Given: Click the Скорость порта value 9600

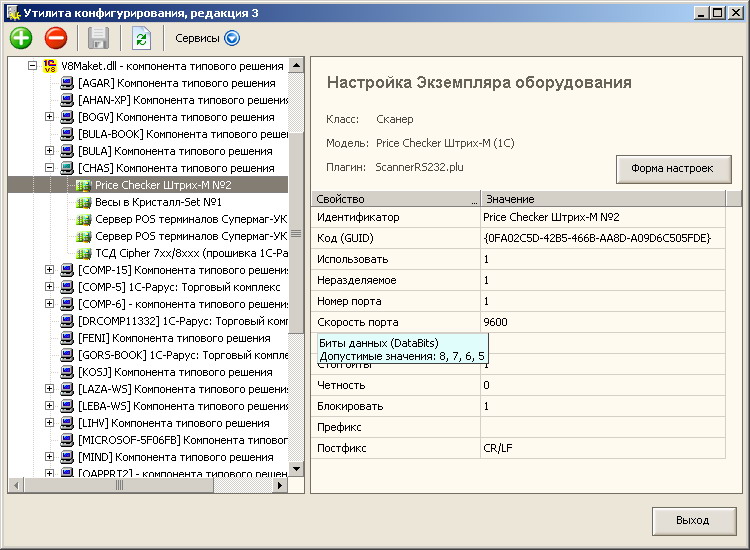Looking at the screenshot, I should click(495, 322).
